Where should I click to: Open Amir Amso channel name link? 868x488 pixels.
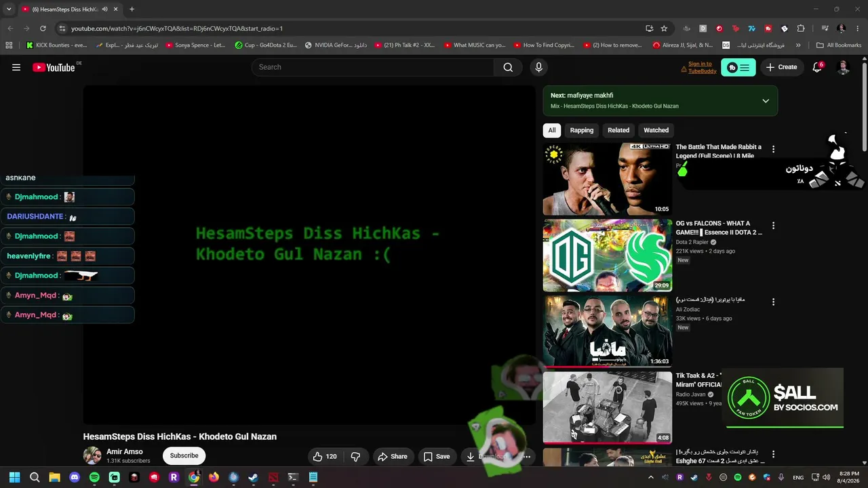pyautogui.click(x=125, y=451)
